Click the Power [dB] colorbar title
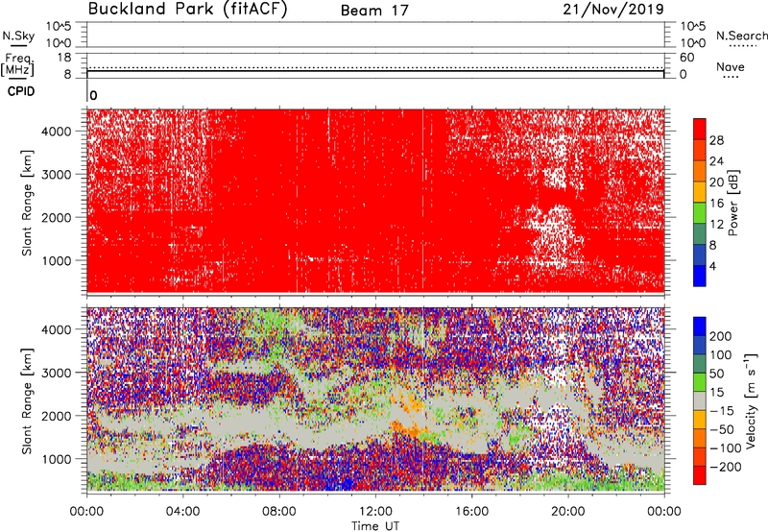768x532 pixels. (733, 203)
